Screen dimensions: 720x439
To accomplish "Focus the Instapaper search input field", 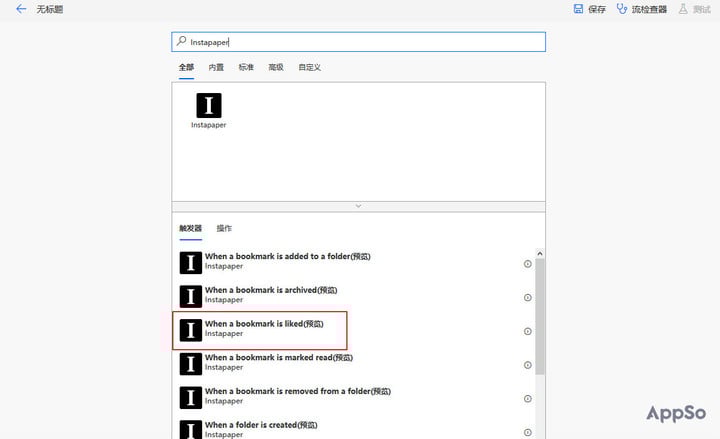I will pos(359,42).
